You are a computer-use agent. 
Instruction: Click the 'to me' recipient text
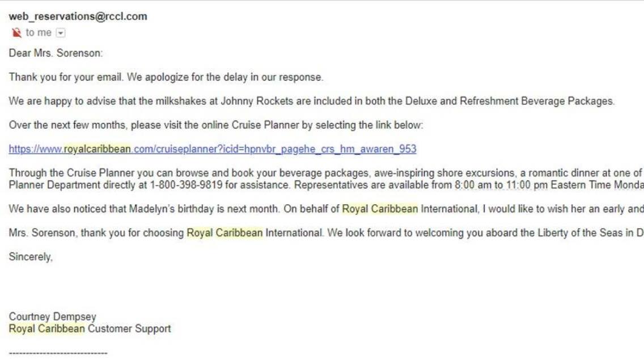(39, 32)
